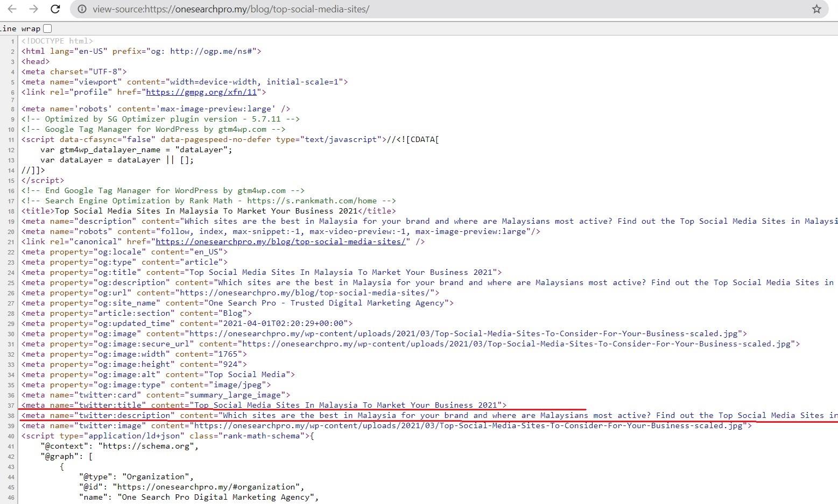
Task: Select the DOCTYPE html declaration line
Action: pos(57,41)
